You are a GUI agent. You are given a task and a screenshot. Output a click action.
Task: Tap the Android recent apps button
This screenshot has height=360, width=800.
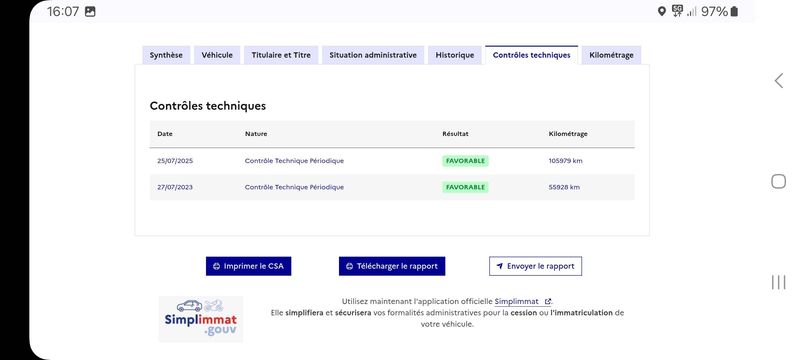779,282
